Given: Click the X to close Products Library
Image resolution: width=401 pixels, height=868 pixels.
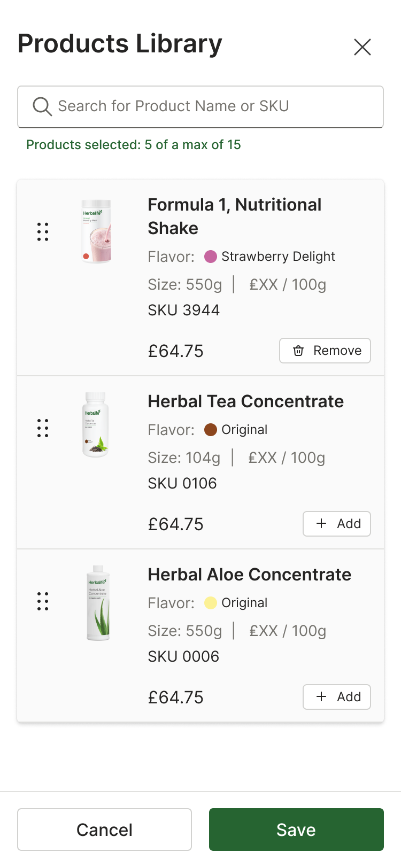Looking at the screenshot, I should (x=363, y=47).
